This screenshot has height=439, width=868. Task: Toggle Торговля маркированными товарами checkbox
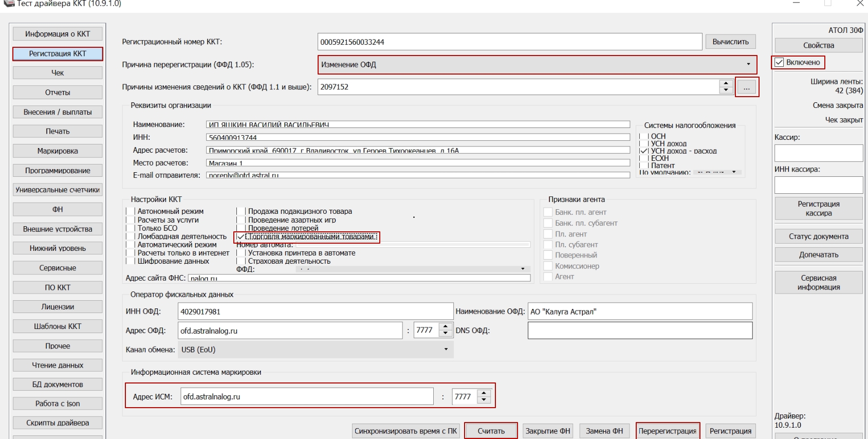click(x=241, y=237)
